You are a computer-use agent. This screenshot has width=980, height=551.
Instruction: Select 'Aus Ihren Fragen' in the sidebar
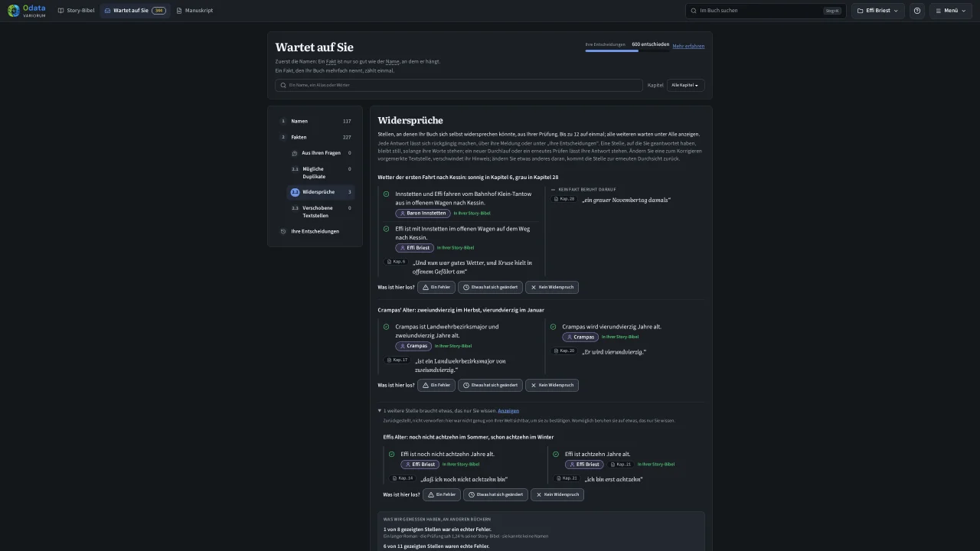click(321, 153)
